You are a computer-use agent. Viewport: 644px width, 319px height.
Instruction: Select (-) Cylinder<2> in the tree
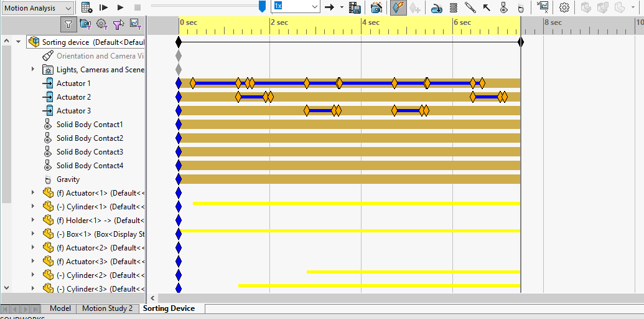pyautogui.click(x=101, y=275)
